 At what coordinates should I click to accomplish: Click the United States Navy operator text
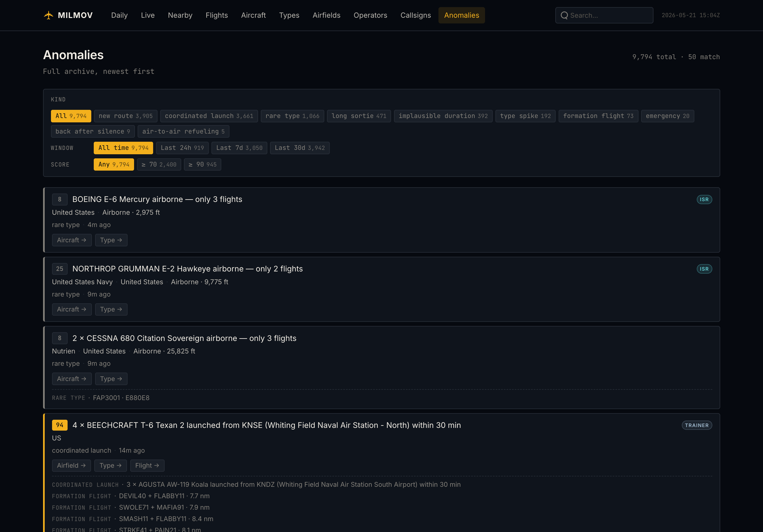click(x=82, y=282)
